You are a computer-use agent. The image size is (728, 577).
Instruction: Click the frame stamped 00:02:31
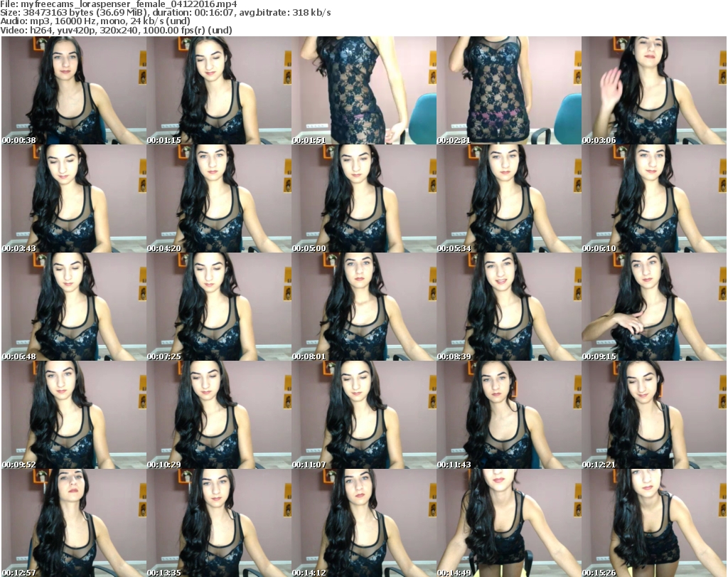(508, 90)
